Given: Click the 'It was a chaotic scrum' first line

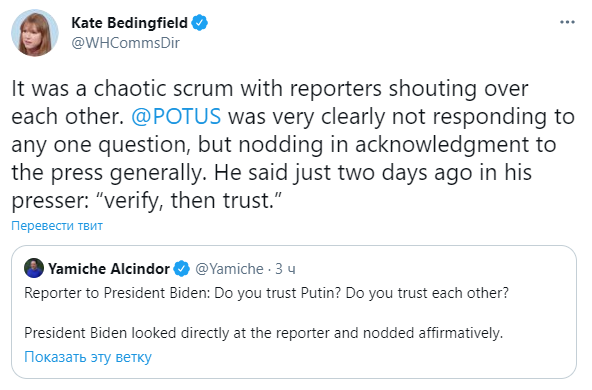Looking at the screenshot, I should (x=270, y=89).
